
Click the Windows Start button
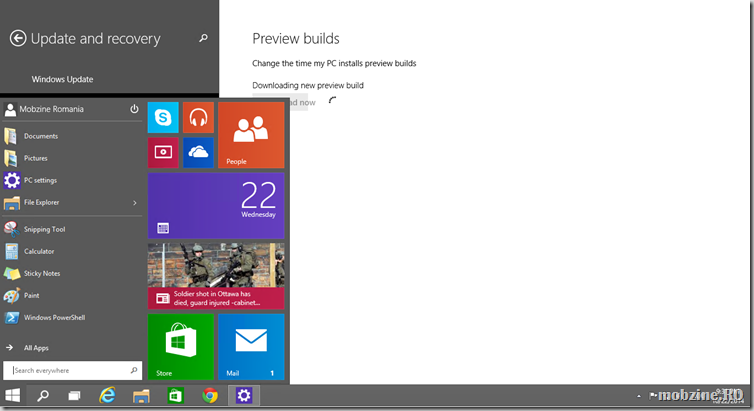[12, 396]
